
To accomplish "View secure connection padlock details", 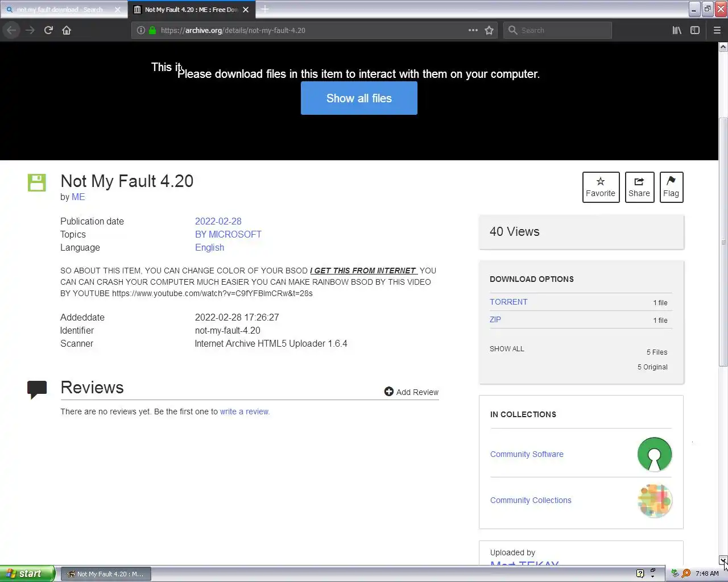I will pyautogui.click(x=152, y=30).
